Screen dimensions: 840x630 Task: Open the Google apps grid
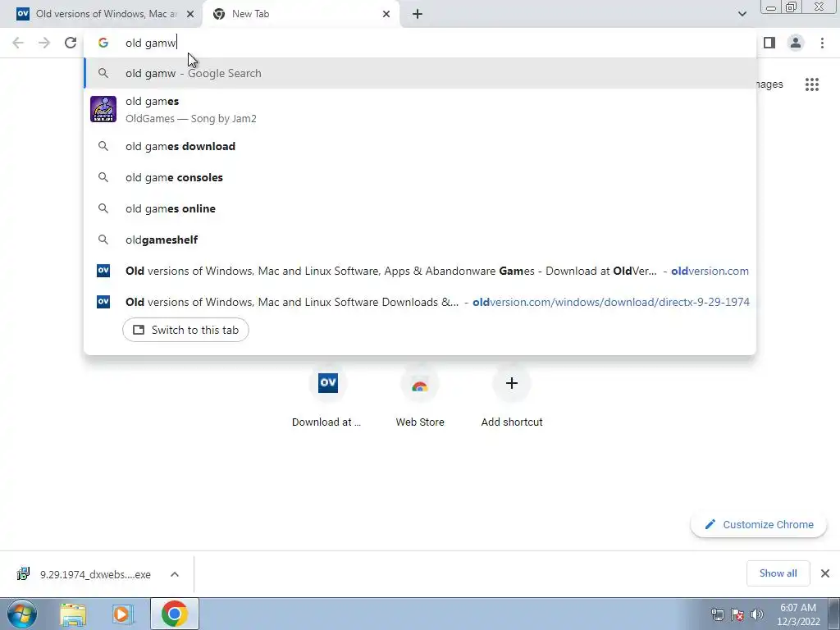812,84
